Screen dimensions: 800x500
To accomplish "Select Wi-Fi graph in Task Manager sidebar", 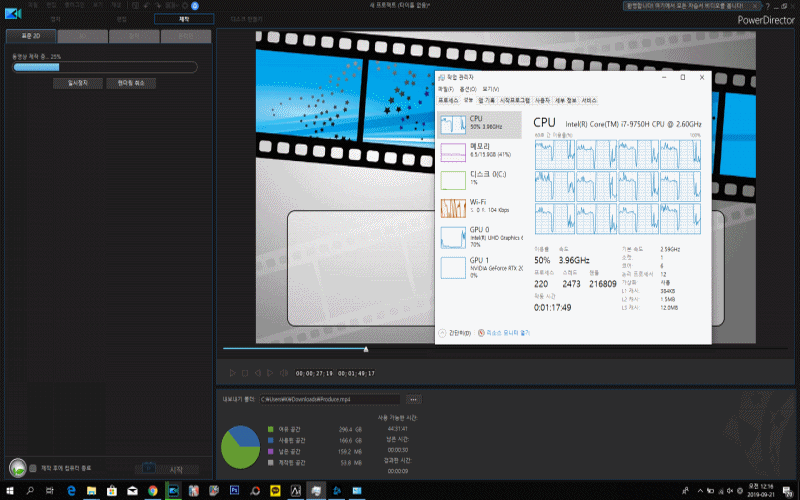I will 480,208.
